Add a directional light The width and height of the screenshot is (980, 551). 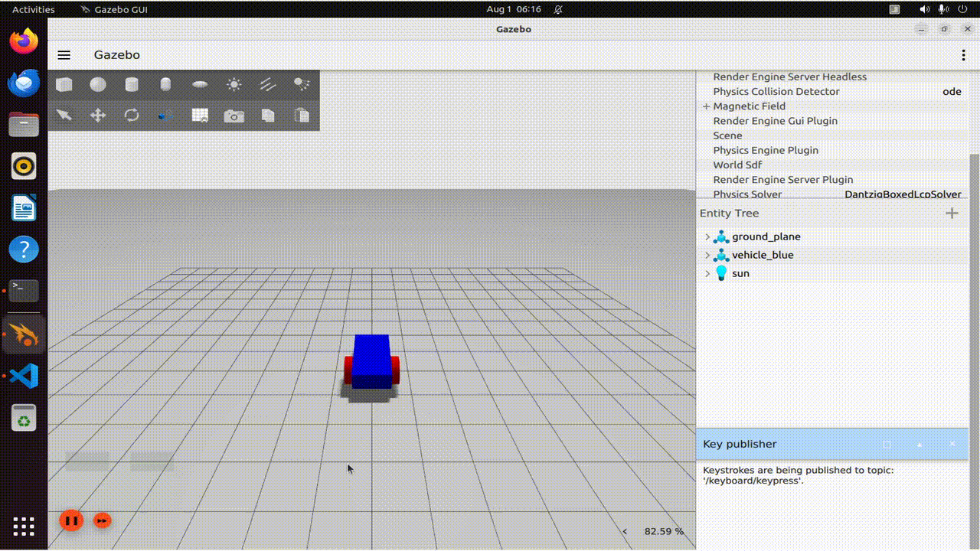click(x=267, y=84)
